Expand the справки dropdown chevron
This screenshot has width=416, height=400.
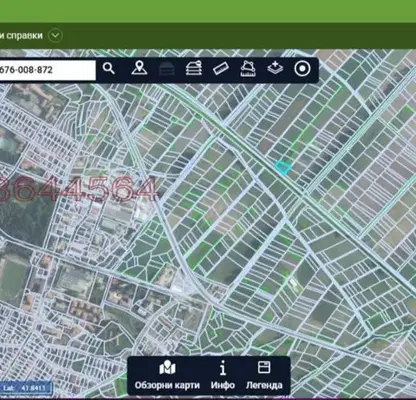tap(55, 35)
